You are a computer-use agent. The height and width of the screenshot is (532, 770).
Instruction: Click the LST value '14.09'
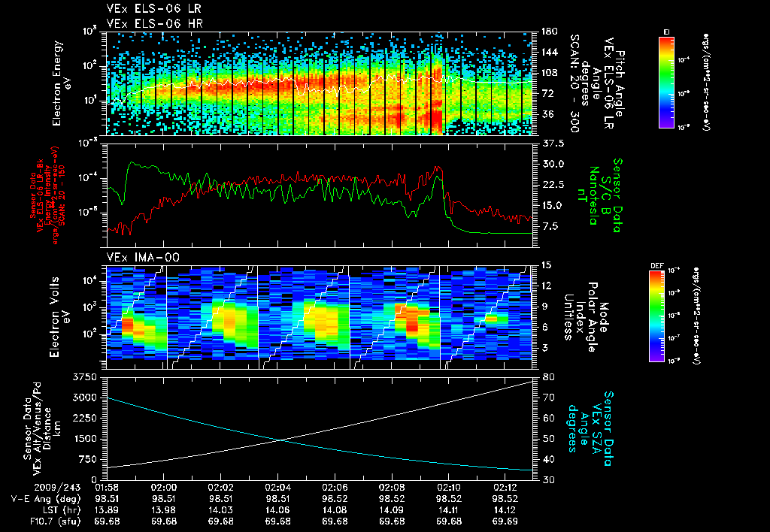pyautogui.click(x=392, y=510)
